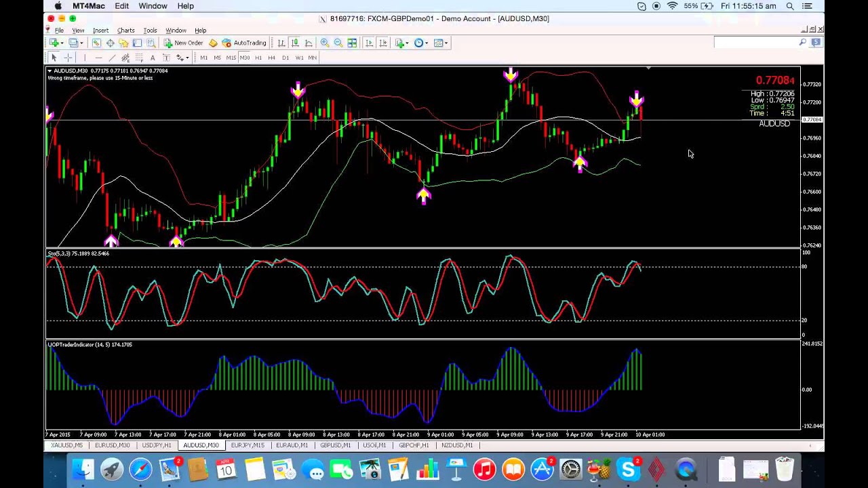This screenshot has width=868, height=488.
Task: Switch timeframe to D1
Action: pyautogui.click(x=285, y=58)
